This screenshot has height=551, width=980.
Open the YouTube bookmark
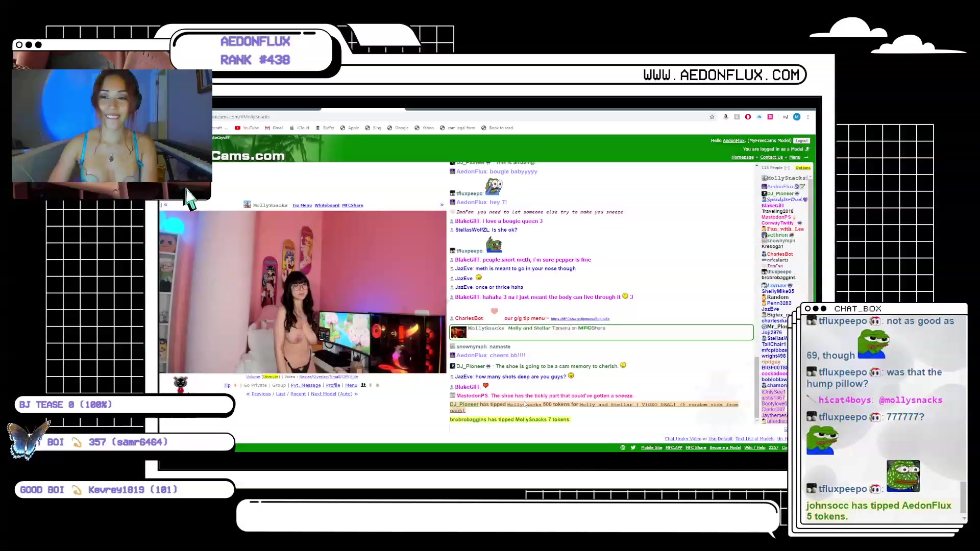(x=247, y=128)
